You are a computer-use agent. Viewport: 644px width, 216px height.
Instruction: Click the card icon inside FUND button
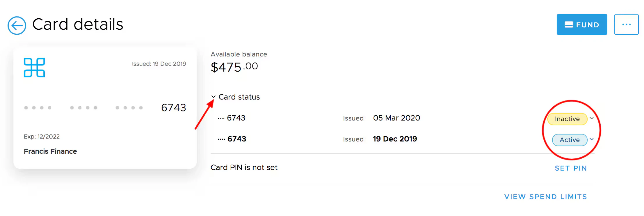coord(569,25)
